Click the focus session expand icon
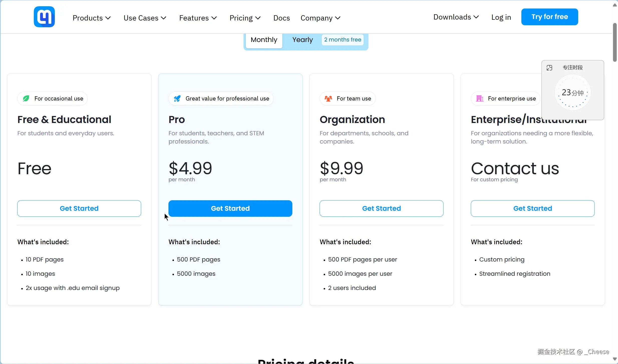Viewport: 618px width, 364px height. tap(549, 68)
